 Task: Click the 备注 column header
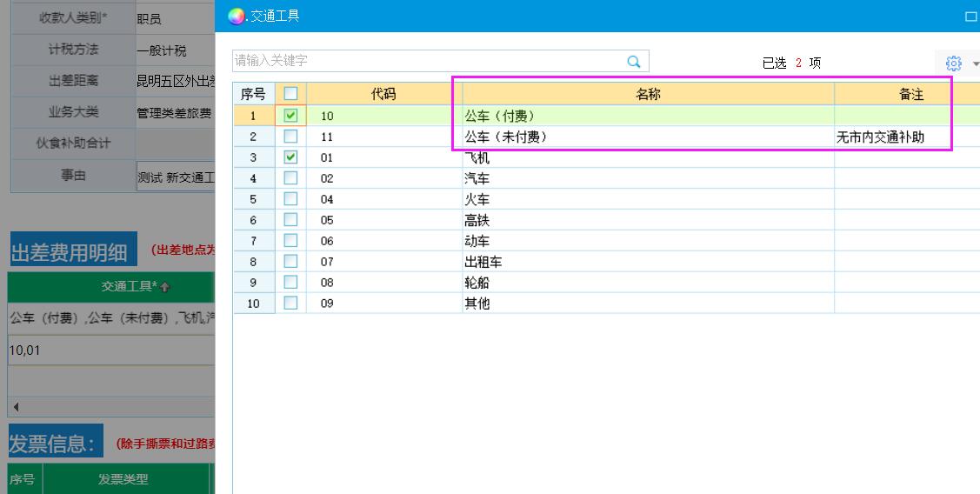click(910, 94)
